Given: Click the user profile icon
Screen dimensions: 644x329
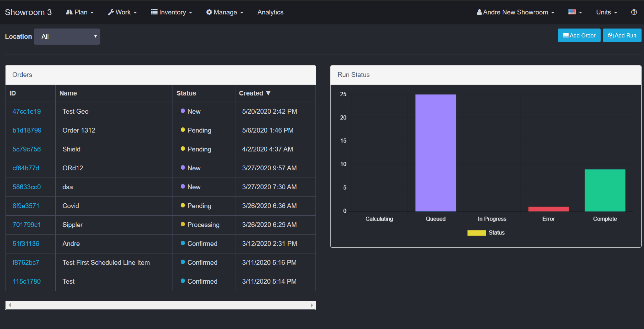Looking at the screenshot, I should pyautogui.click(x=479, y=12).
